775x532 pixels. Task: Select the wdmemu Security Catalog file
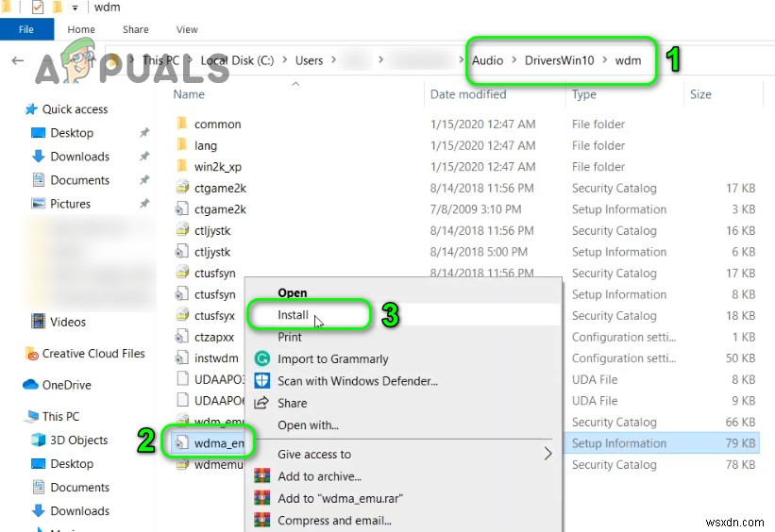tap(218, 465)
